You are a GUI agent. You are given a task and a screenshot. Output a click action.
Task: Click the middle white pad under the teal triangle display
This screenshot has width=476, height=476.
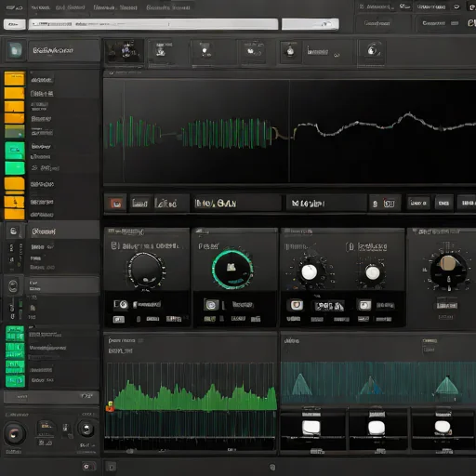[x=377, y=428]
